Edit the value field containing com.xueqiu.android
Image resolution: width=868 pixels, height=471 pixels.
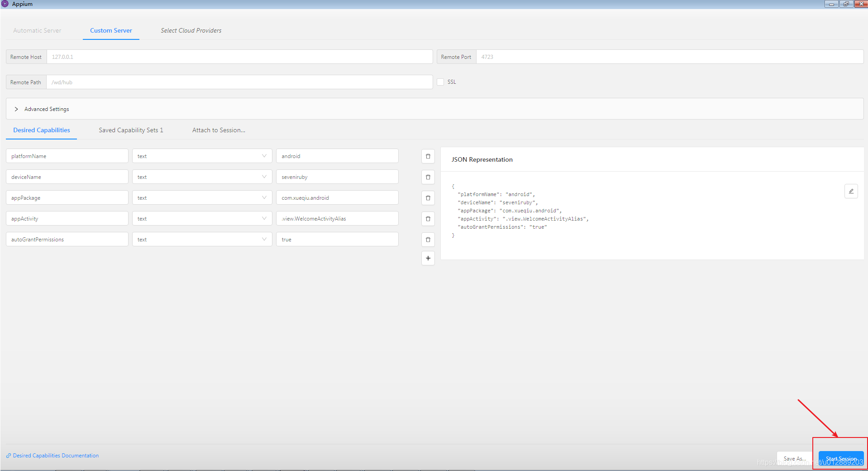click(x=337, y=197)
